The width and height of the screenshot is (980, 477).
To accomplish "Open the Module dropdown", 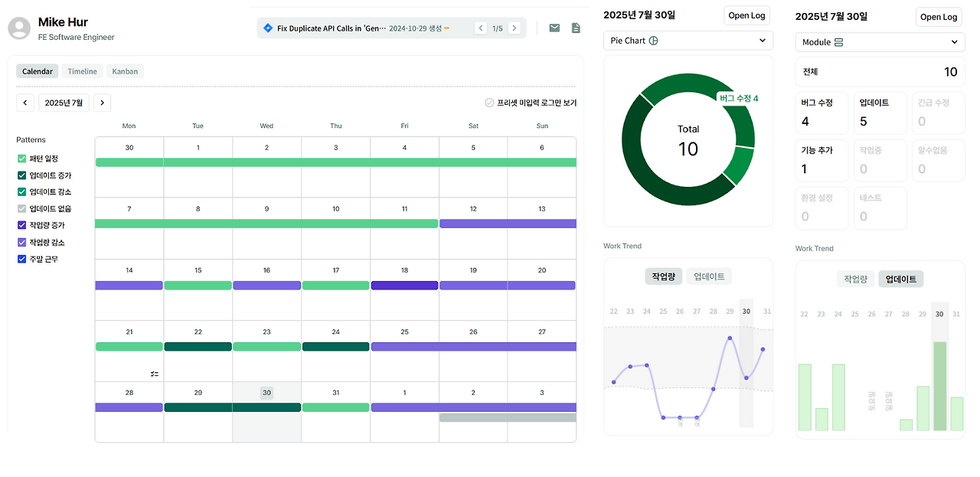I will [880, 42].
